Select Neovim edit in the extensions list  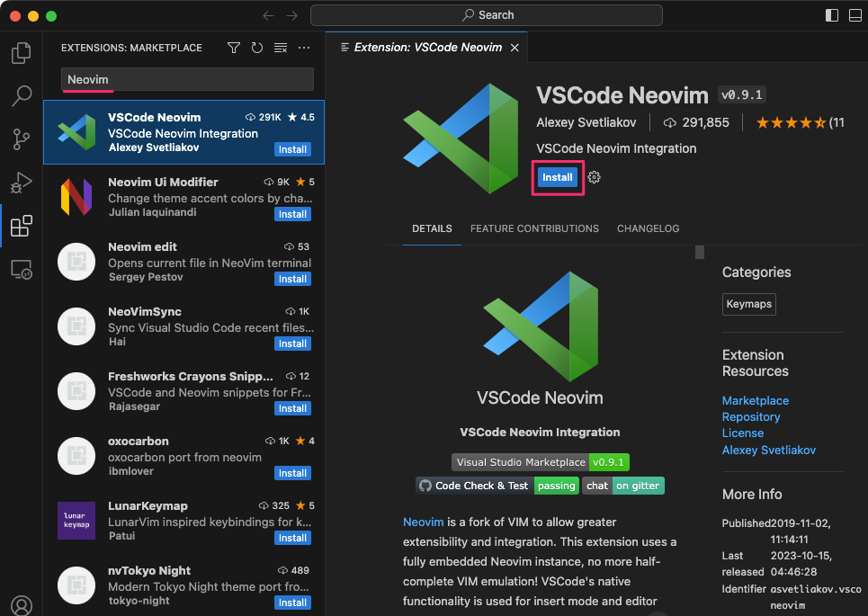[183, 262]
